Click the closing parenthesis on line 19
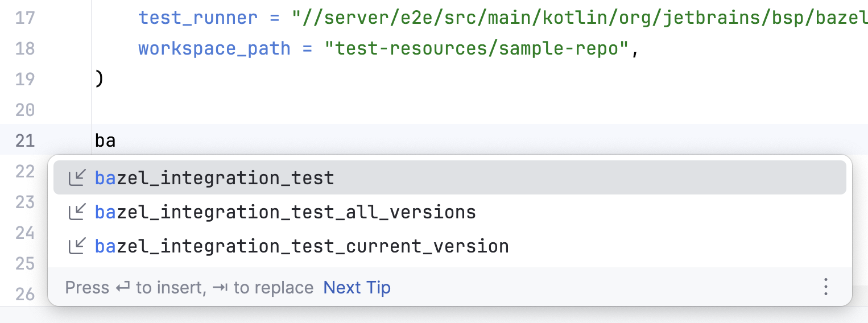Screen dimensions: 868x323 click(99, 79)
